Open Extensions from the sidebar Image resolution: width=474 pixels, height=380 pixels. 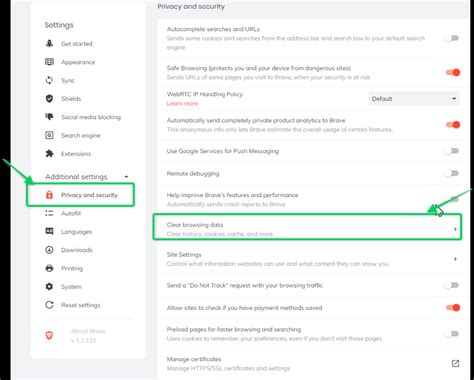76,153
